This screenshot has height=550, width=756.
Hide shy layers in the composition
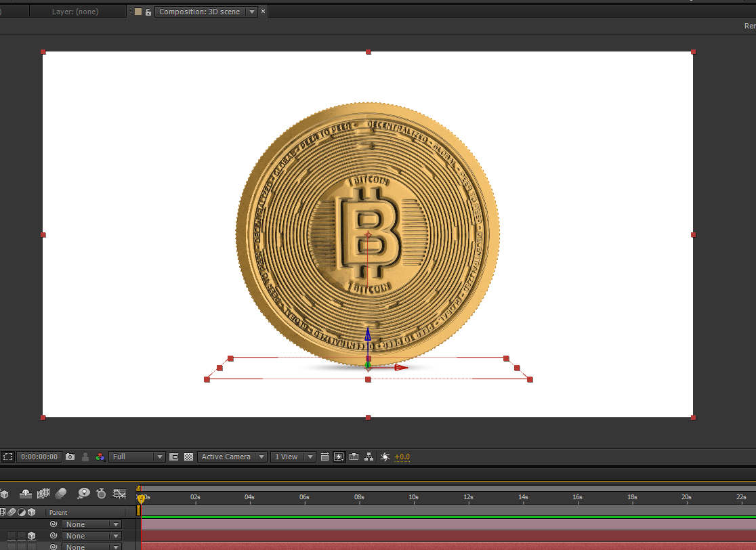coord(25,494)
